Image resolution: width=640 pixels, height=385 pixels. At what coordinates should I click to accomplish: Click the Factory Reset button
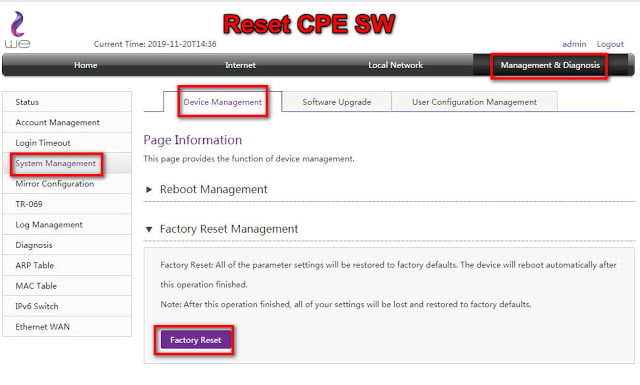(x=196, y=340)
